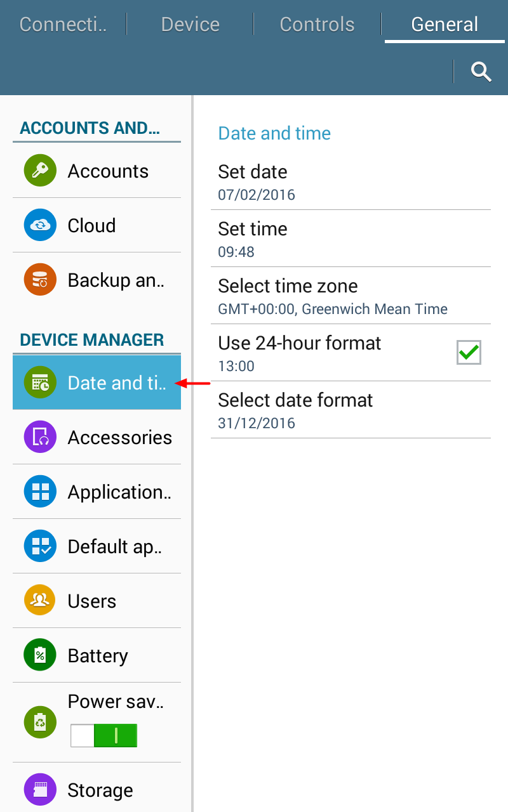Tap the Battery percent icon
508x812 pixels.
click(40, 655)
